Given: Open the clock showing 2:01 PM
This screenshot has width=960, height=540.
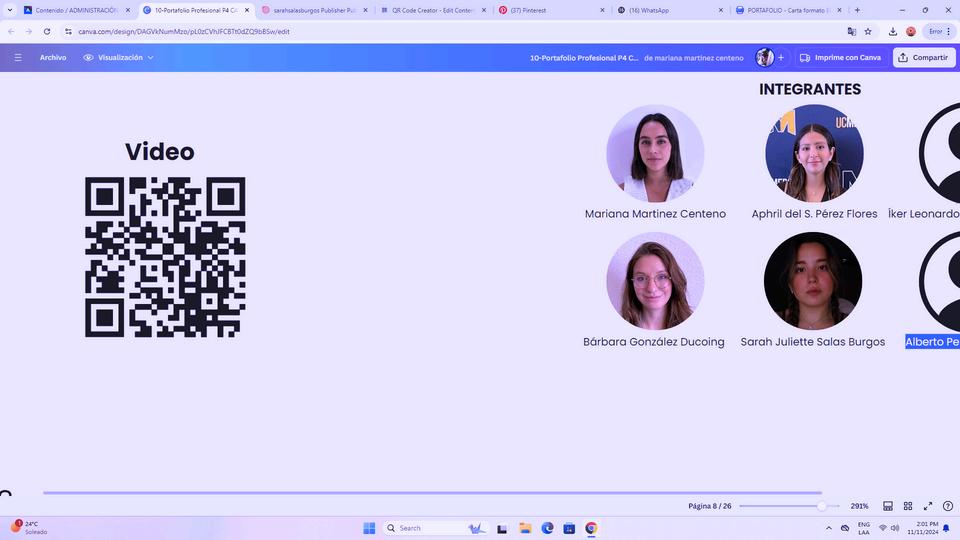Looking at the screenshot, I should [923, 528].
